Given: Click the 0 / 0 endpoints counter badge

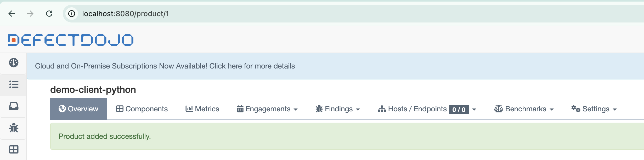Looking at the screenshot, I should (x=459, y=110).
